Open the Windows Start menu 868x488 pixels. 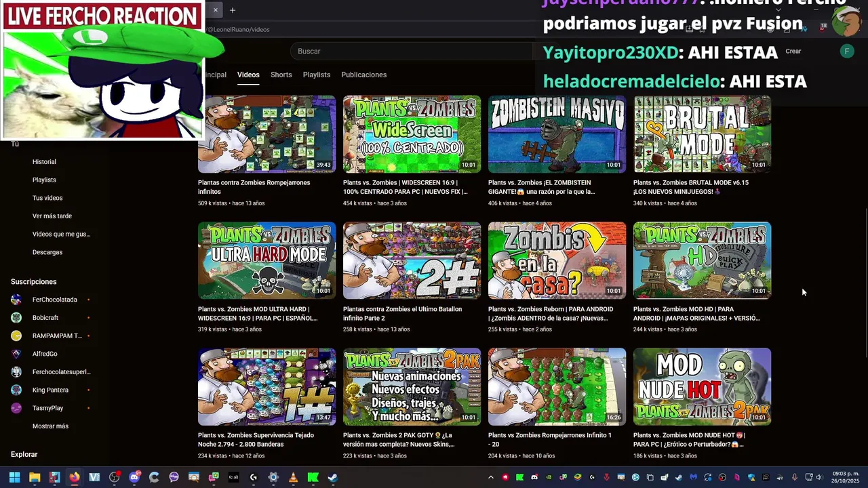[x=14, y=477]
